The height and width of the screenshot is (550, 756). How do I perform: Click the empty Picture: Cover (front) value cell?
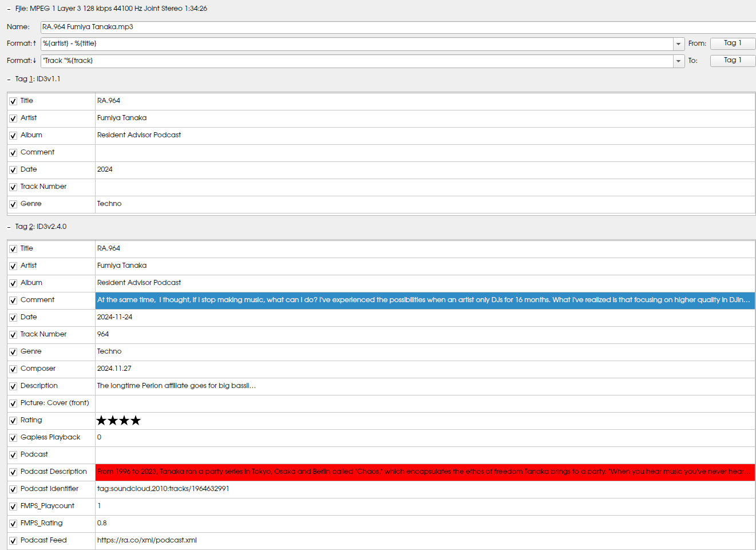point(425,403)
